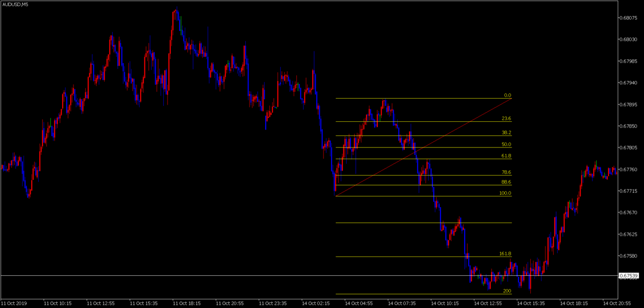Click the 14 Oct 07:35 time label
Screen dimensions: 644x308
401,303
